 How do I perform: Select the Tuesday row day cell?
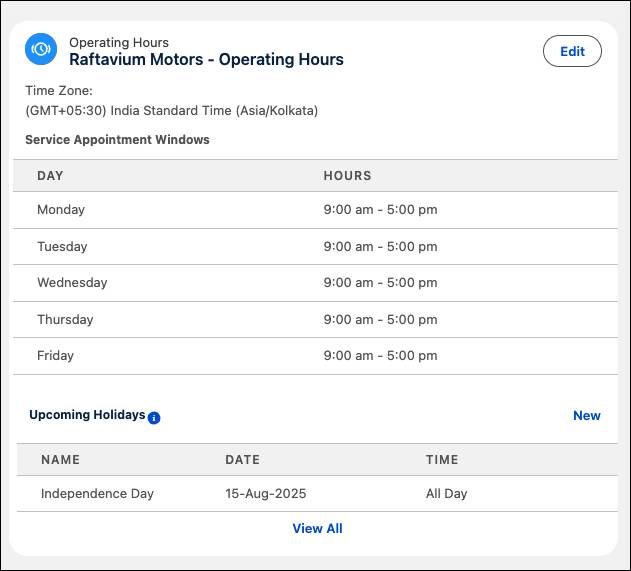click(62, 247)
